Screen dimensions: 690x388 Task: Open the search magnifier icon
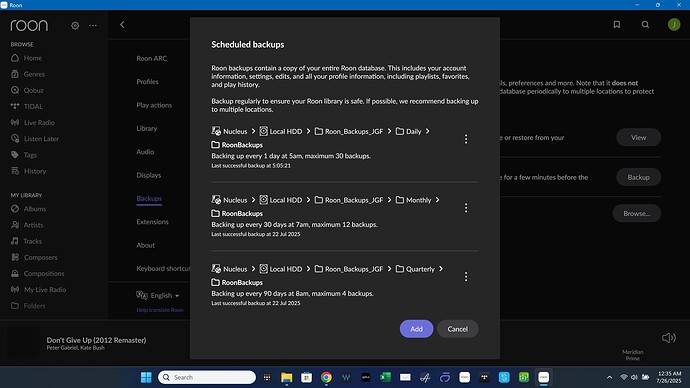click(645, 25)
